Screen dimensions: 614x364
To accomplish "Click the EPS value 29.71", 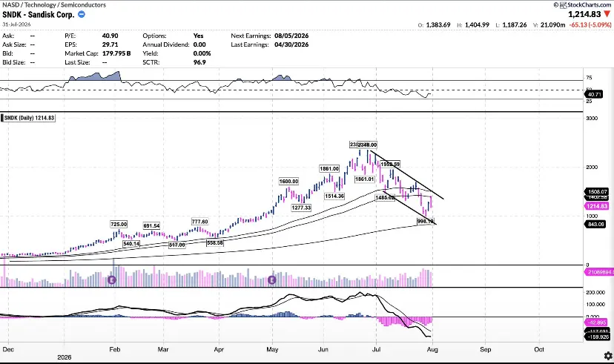I will coord(110,44).
